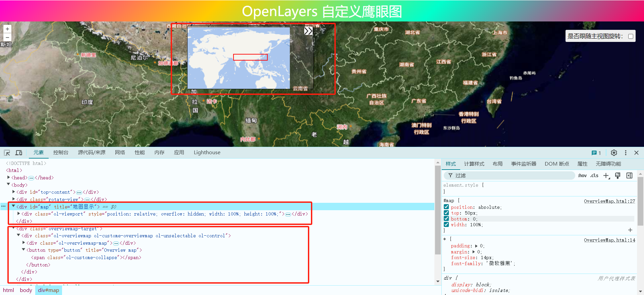This screenshot has height=295, width=644.
Task: Open the 事件监听器 tab
Action: click(x=524, y=164)
